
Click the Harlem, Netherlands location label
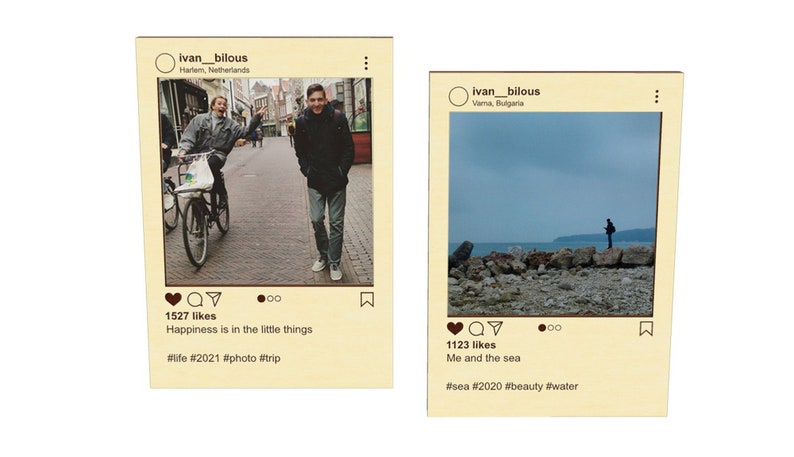pyautogui.click(x=215, y=70)
